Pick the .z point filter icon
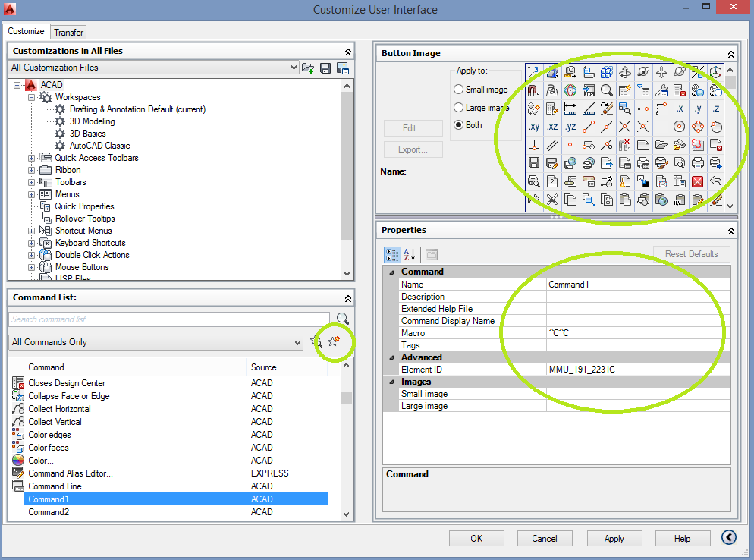 pos(716,109)
